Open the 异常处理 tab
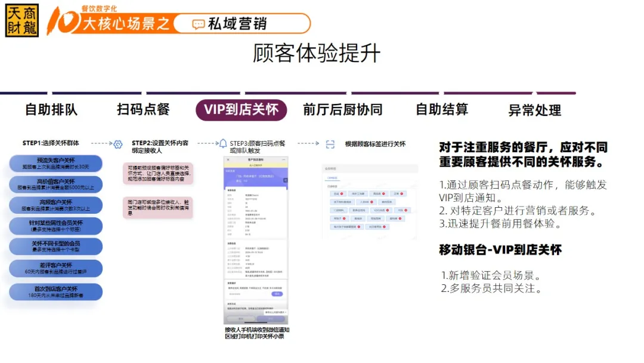This screenshot has height=363, width=644. click(x=535, y=110)
